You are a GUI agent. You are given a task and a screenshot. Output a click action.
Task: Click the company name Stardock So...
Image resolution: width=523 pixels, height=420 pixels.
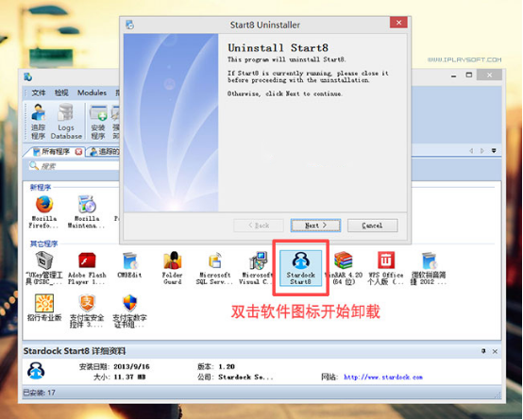coord(245,377)
